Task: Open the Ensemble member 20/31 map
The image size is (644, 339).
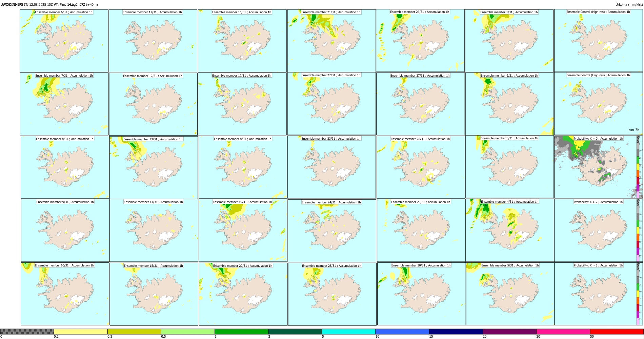Action: pyautogui.click(x=243, y=294)
